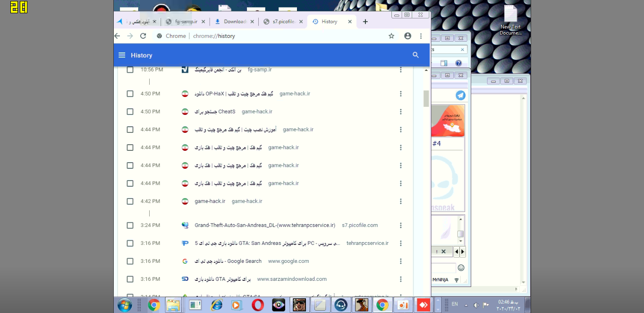Click the help question-mark icon
This screenshot has width=644, height=313.
pyautogui.click(x=458, y=63)
